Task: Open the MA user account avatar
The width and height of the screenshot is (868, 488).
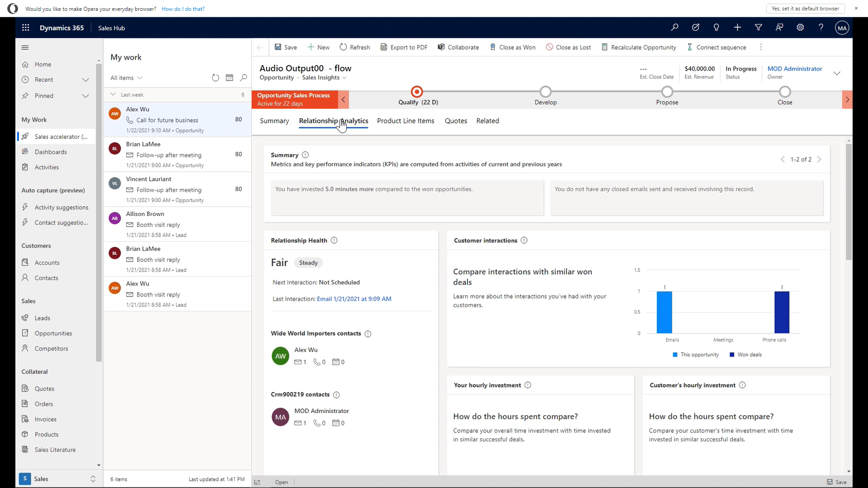Action: (842, 28)
